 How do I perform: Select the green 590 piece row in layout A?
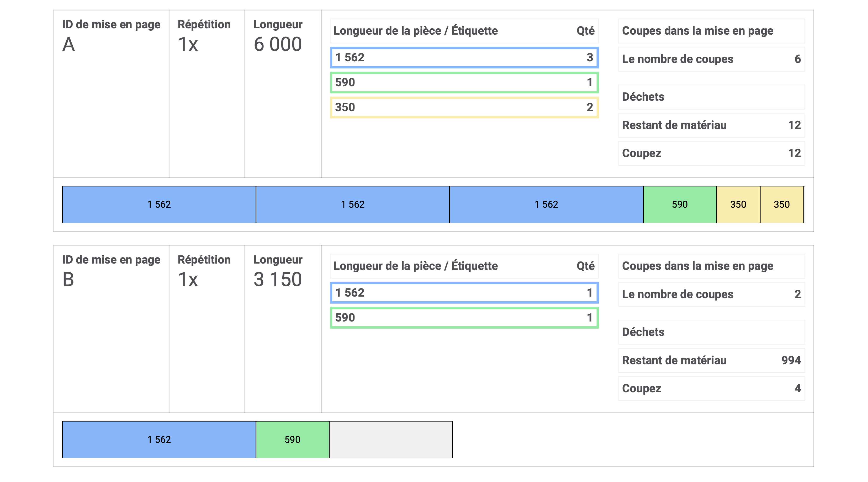point(464,83)
